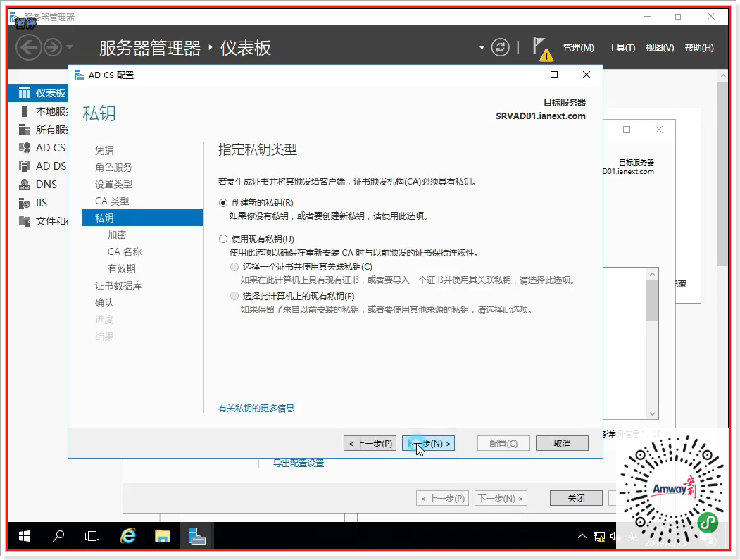This screenshot has height=560, width=740.
Task: Click the back navigation arrow in Server Manager
Action: pos(28,48)
